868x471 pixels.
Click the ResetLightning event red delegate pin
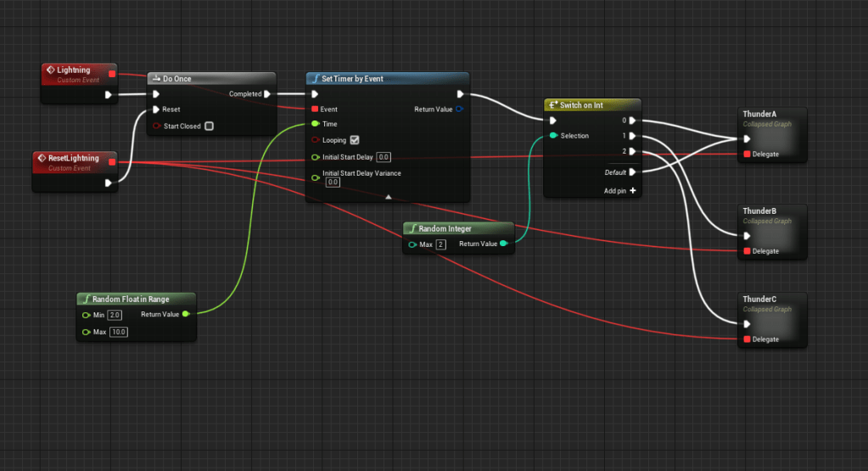tap(112, 162)
